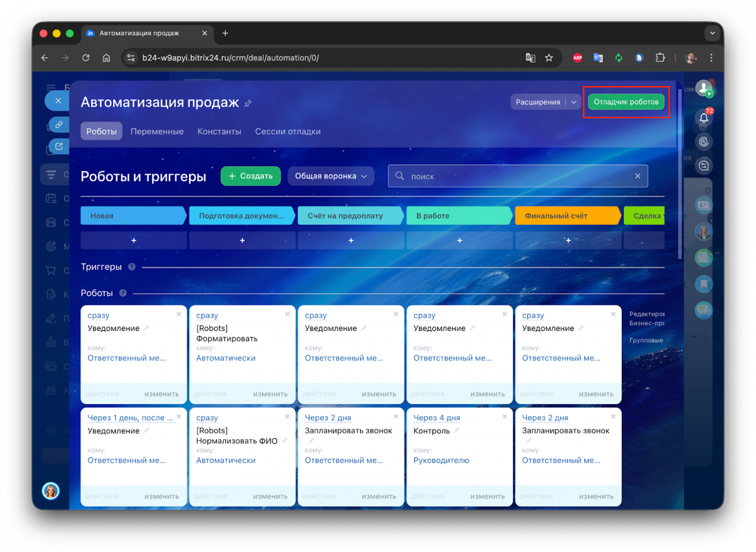Select the Финальный счёт stage header
This screenshot has width=756, height=552.
point(567,216)
